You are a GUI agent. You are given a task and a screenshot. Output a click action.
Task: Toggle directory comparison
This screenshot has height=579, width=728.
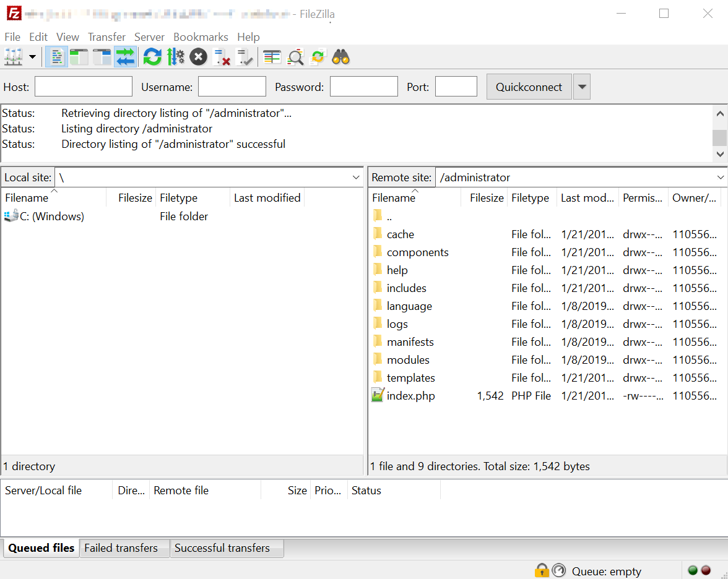pyautogui.click(x=295, y=57)
